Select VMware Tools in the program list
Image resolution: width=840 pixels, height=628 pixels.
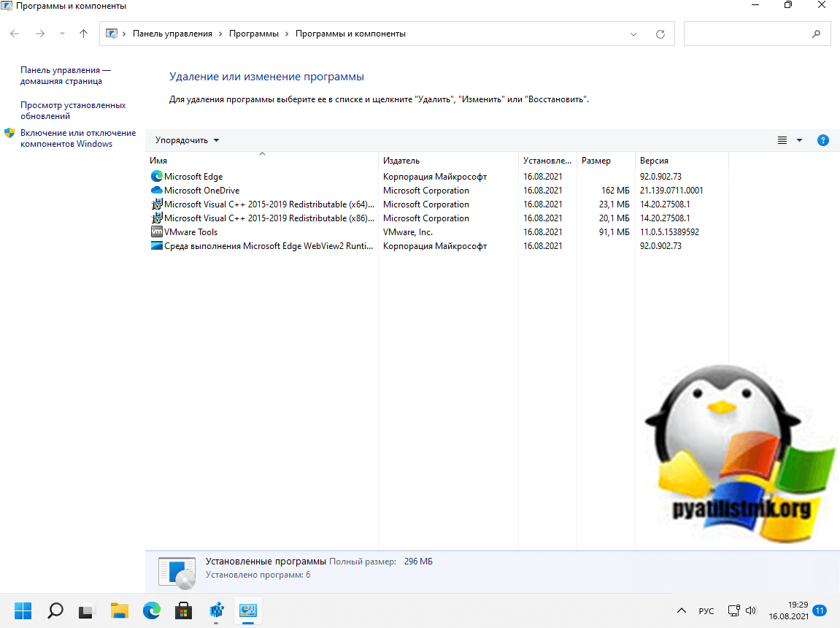coord(190,232)
